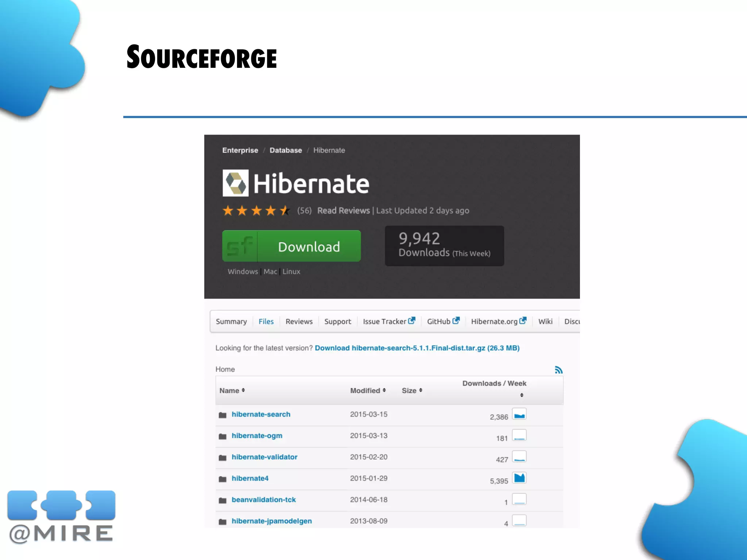The height and width of the screenshot is (560, 747).
Task: Switch to the Support tab
Action: (x=338, y=322)
